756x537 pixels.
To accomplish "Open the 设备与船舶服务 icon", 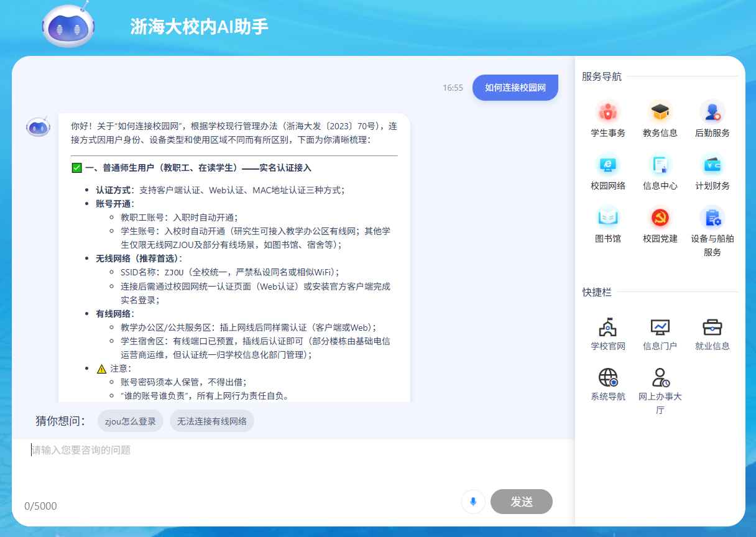I will (712, 218).
